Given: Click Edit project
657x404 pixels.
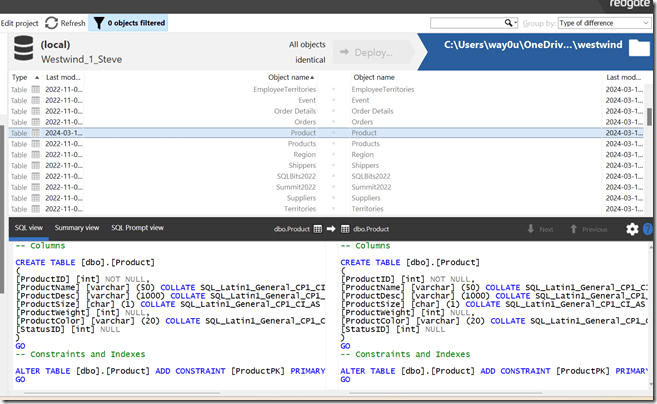Looking at the screenshot, I should point(20,23).
